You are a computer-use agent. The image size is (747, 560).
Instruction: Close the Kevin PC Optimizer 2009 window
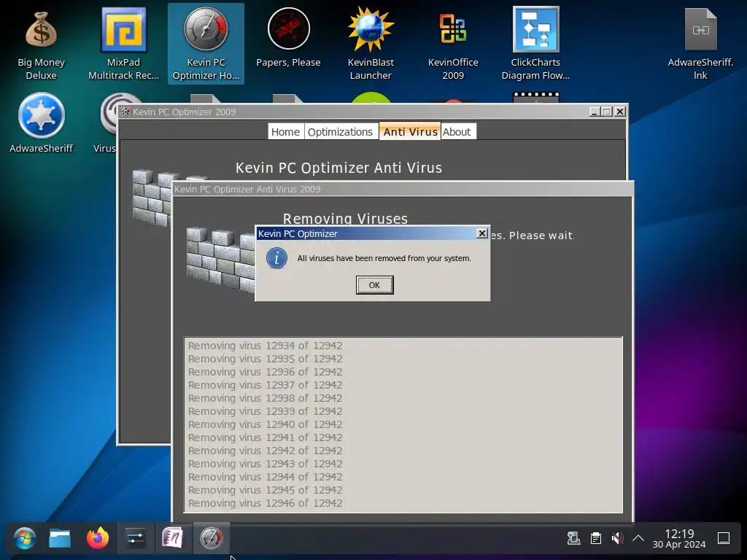pos(620,112)
